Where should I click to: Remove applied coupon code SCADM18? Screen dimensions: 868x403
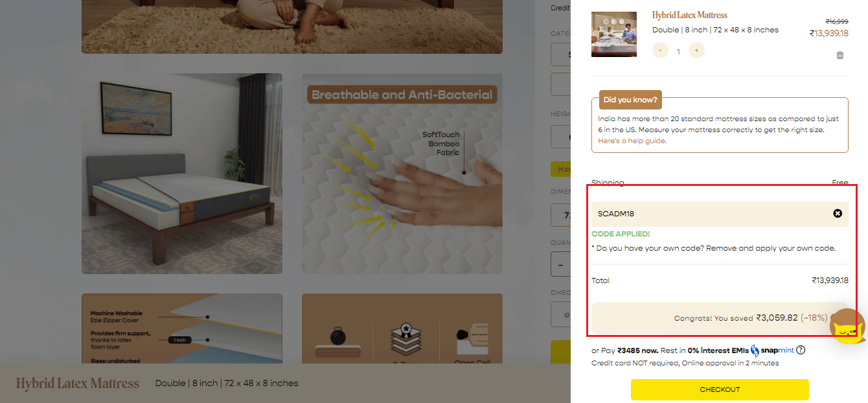(838, 213)
